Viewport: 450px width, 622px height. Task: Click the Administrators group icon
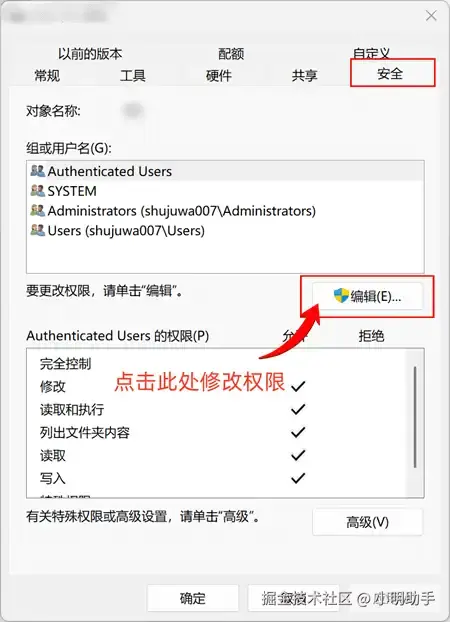tap(38, 210)
